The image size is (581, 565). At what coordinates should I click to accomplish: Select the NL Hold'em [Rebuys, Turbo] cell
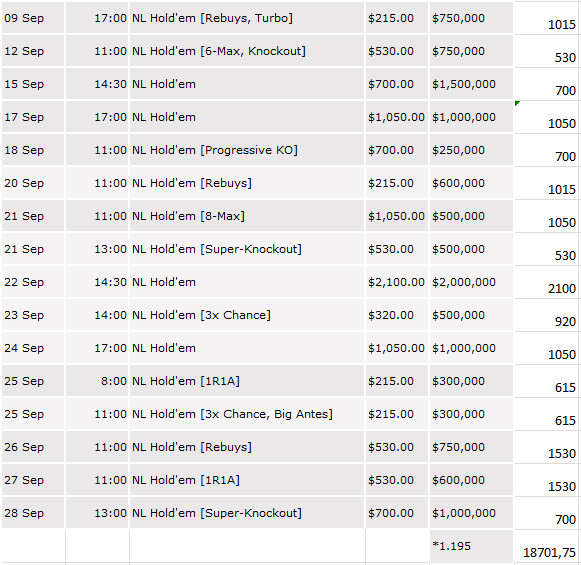[x=247, y=18]
